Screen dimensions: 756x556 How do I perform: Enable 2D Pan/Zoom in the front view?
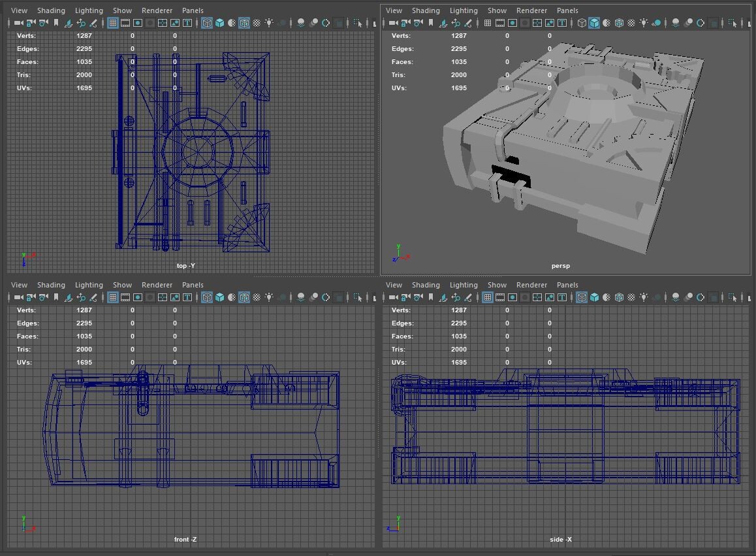point(82,297)
